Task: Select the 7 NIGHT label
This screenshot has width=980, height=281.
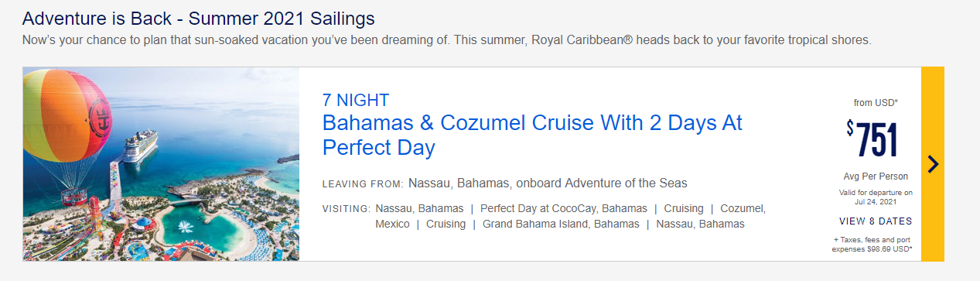Action: (356, 100)
